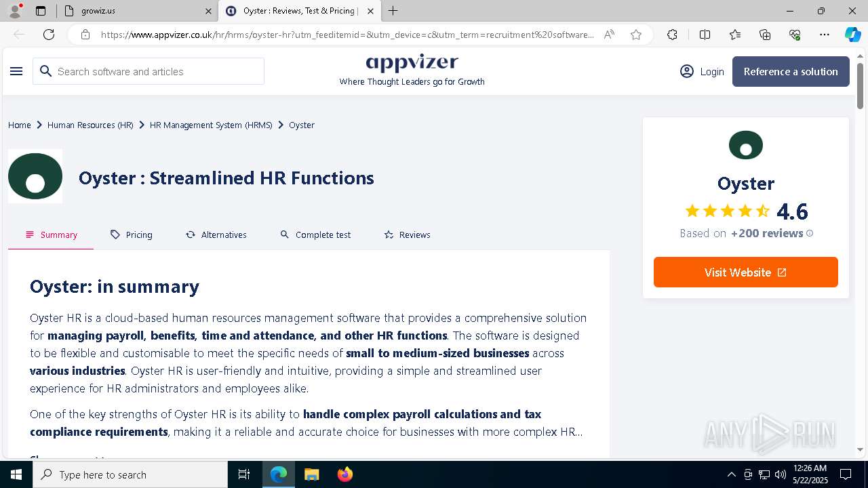Open a new browser tab
868x488 pixels.
pyautogui.click(x=393, y=11)
